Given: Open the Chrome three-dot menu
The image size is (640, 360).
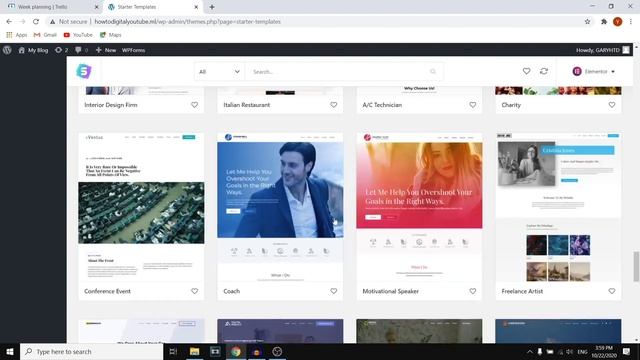Looking at the screenshot, I should click(x=631, y=22).
